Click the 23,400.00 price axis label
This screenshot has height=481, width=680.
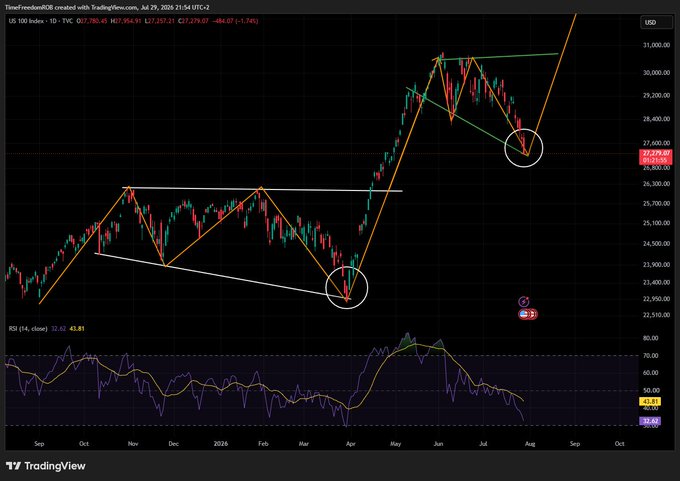[656, 282]
